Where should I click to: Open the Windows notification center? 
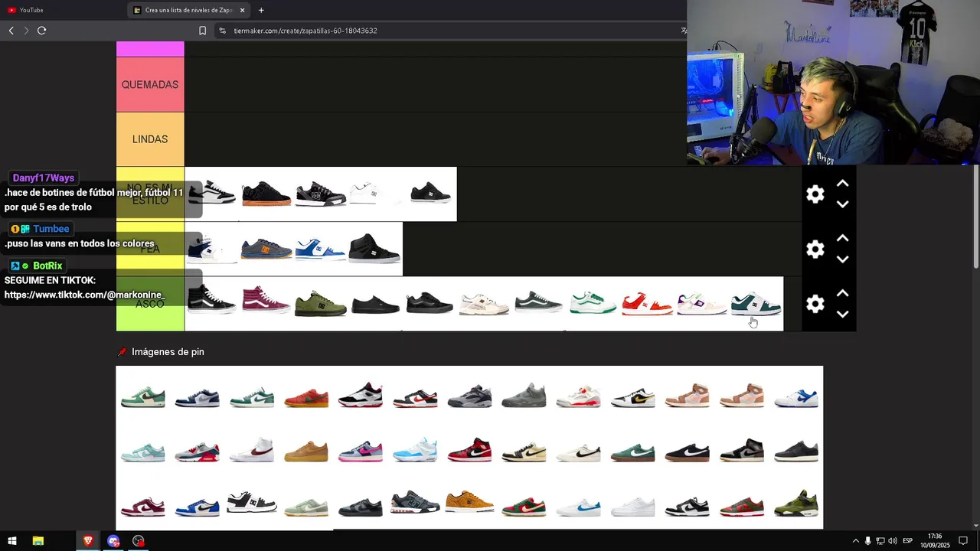tap(963, 541)
